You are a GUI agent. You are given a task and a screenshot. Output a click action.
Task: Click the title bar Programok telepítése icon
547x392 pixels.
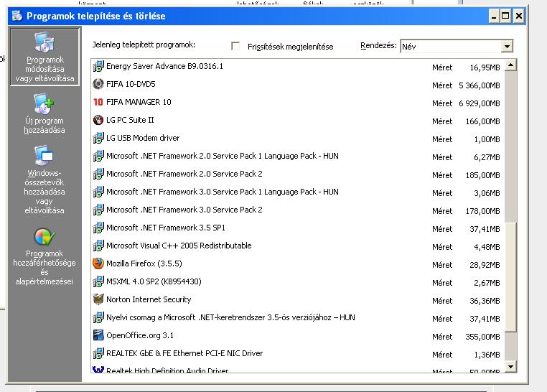(17, 16)
